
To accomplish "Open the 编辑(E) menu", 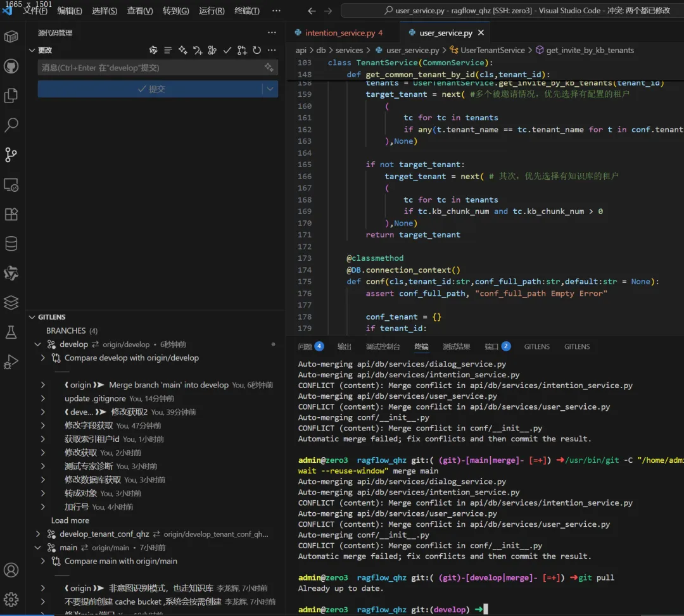I will [70, 11].
